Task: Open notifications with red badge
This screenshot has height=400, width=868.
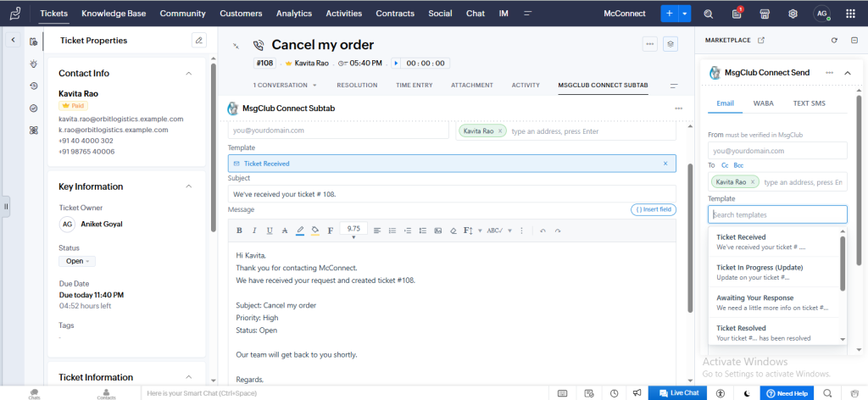Action: pos(737,14)
